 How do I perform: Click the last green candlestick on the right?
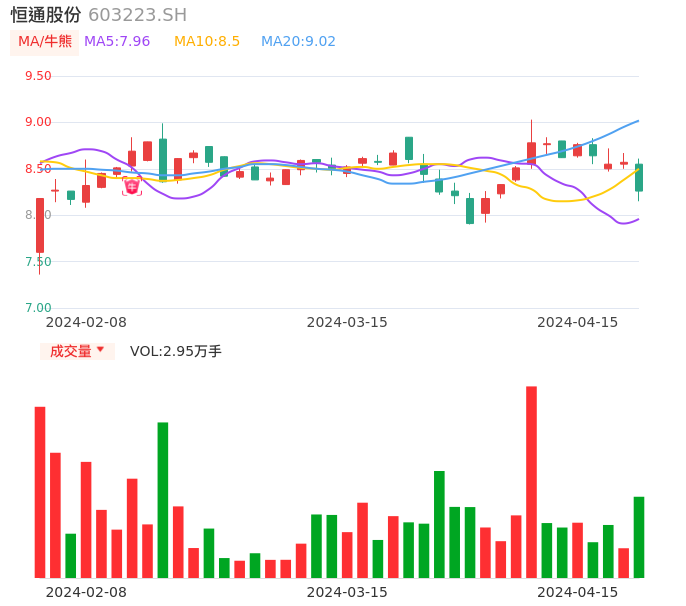[639, 178]
